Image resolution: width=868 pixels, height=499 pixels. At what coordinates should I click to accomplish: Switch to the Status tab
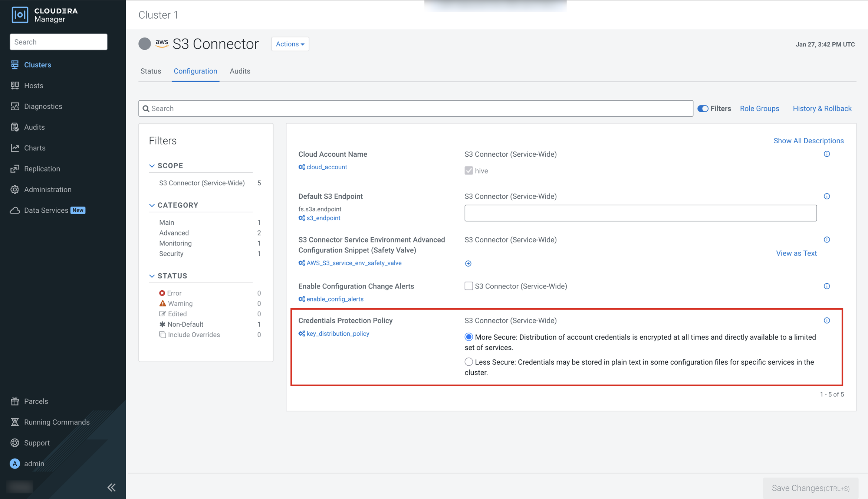click(x=151, y=71)
